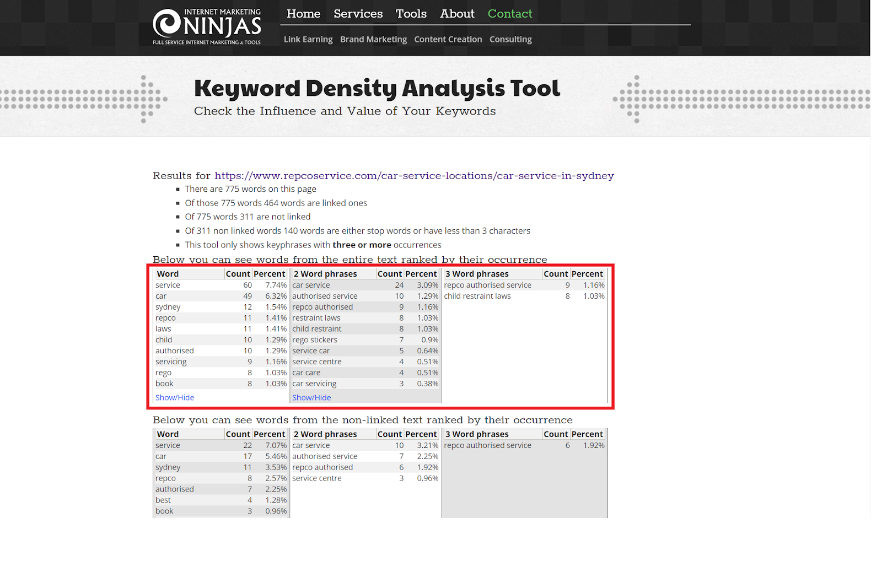This screenshot has width=882, height=588.
Task: Open the Home menu item
Action: [303, 14]
